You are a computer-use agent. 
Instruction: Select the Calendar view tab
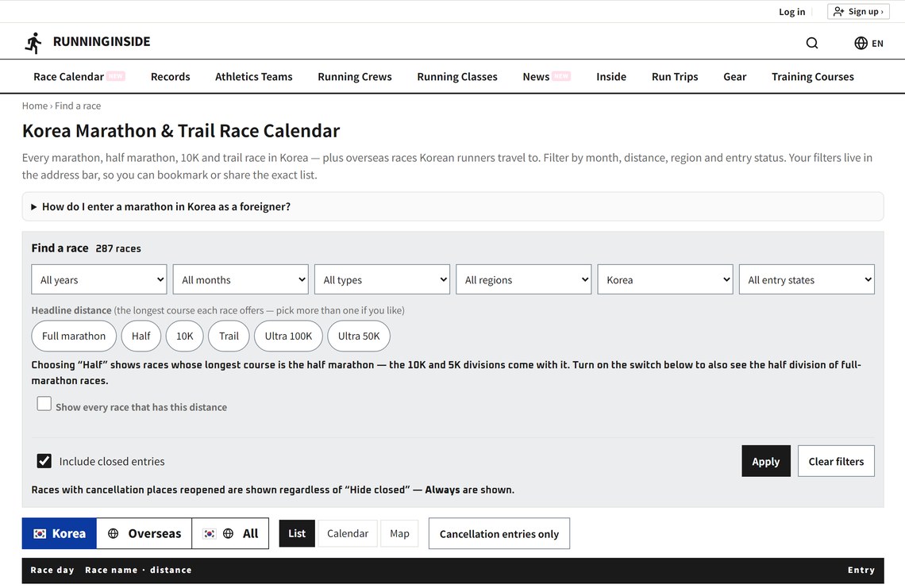tap(348, 534)
